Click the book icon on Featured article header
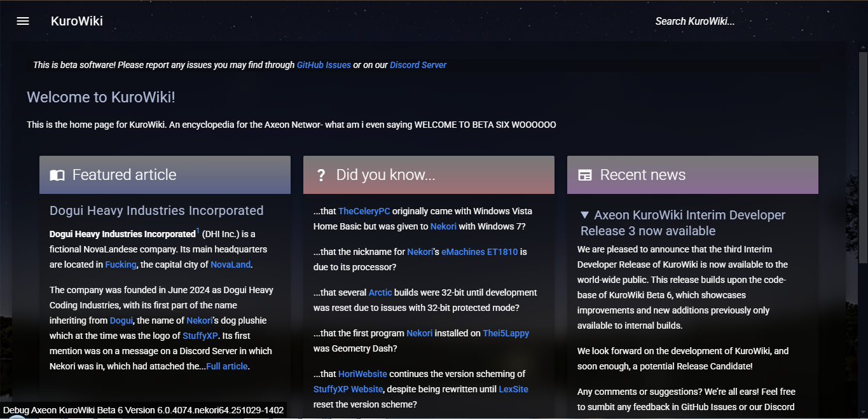The image size is (868, 419). point(57,175)
